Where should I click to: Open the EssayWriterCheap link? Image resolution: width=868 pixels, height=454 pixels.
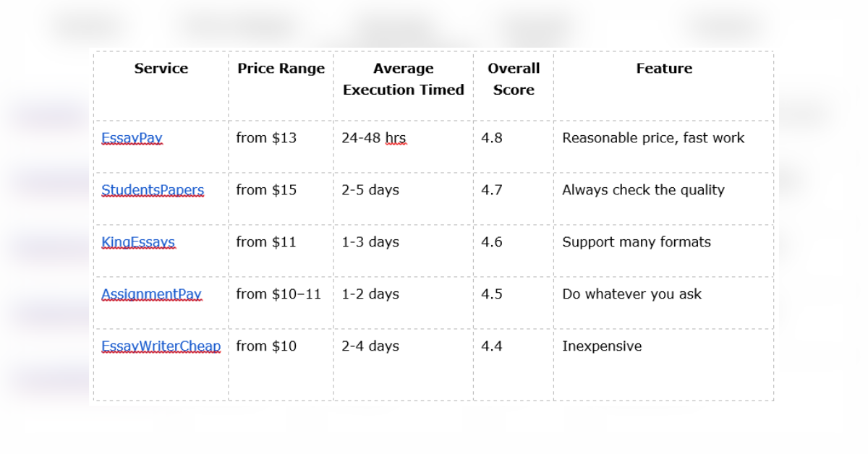tap(161, 346)
